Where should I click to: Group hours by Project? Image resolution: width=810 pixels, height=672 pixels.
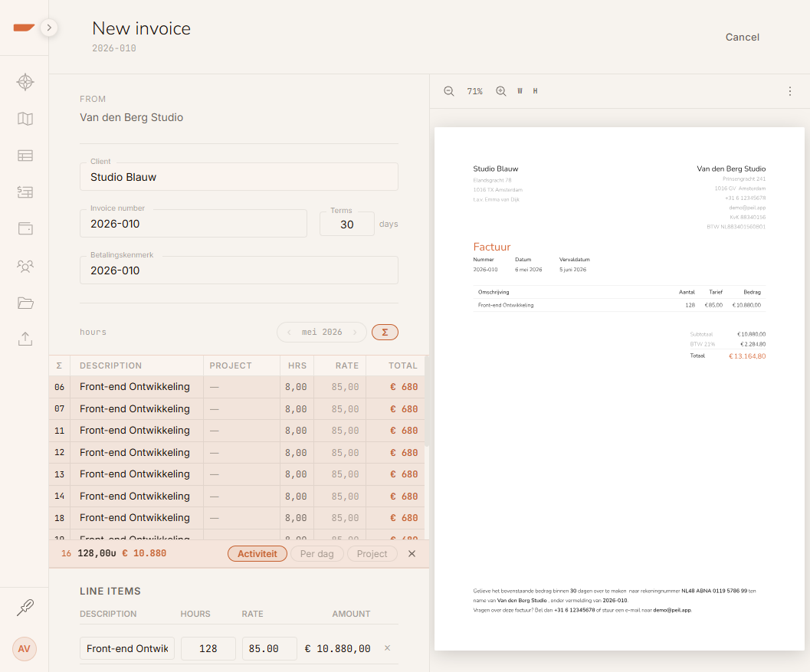click(372, 554)
